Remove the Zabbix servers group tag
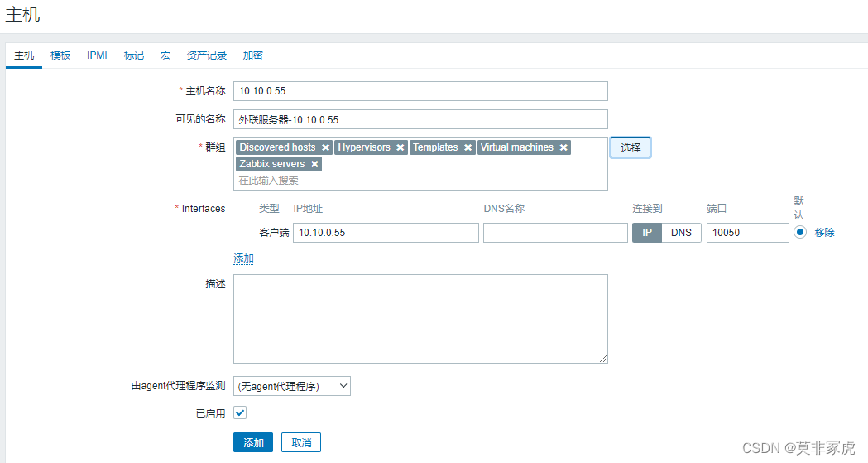 pyautogui.click(x=314, y=164)
